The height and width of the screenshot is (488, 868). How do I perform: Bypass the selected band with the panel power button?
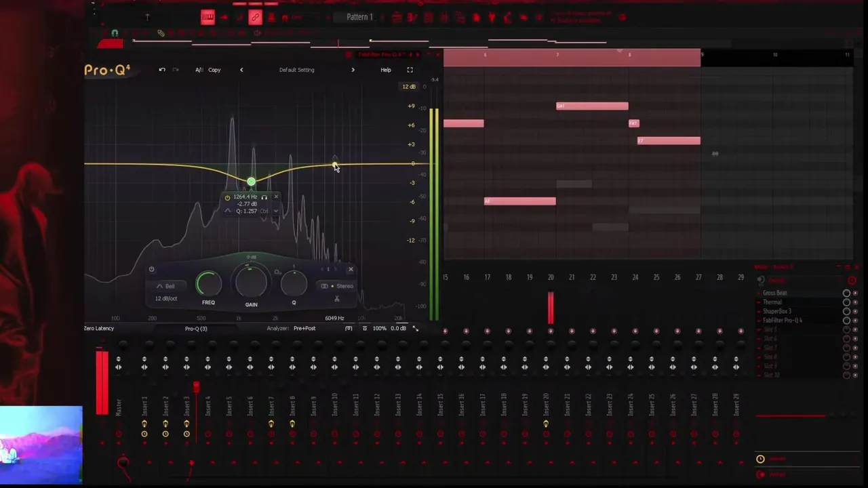click(151, 269)
